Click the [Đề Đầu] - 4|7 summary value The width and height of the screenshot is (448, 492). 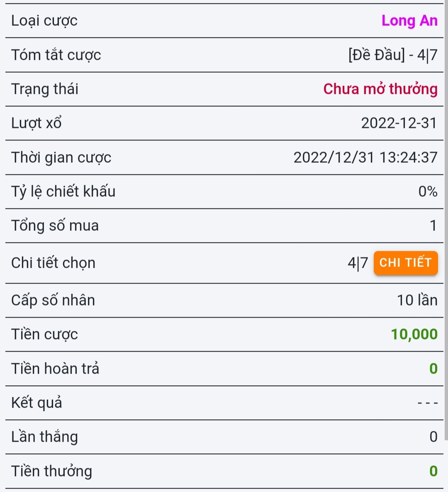(393, 55)
